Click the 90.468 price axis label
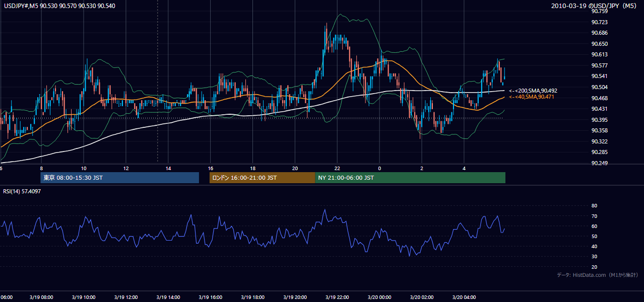This screenshot has height=302, width=644. (599, 98)
